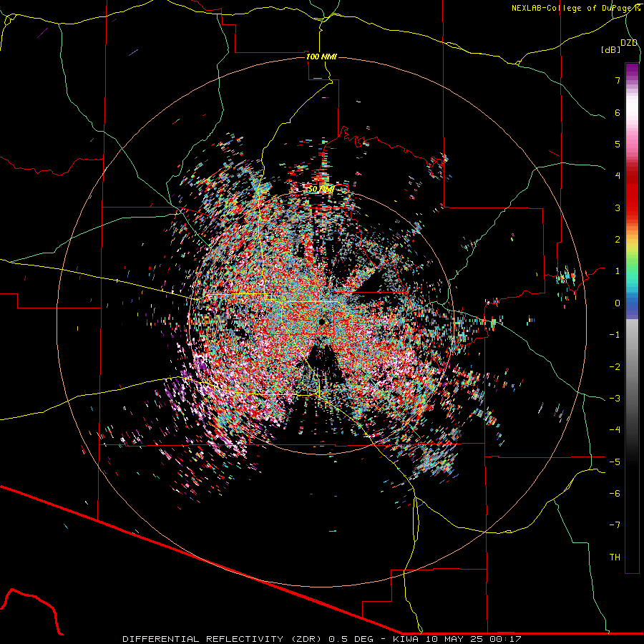Viewport: 644px width, 644px height.
Task: Click the -4 value on ZDR scale
Action: [x=615, y=430]
